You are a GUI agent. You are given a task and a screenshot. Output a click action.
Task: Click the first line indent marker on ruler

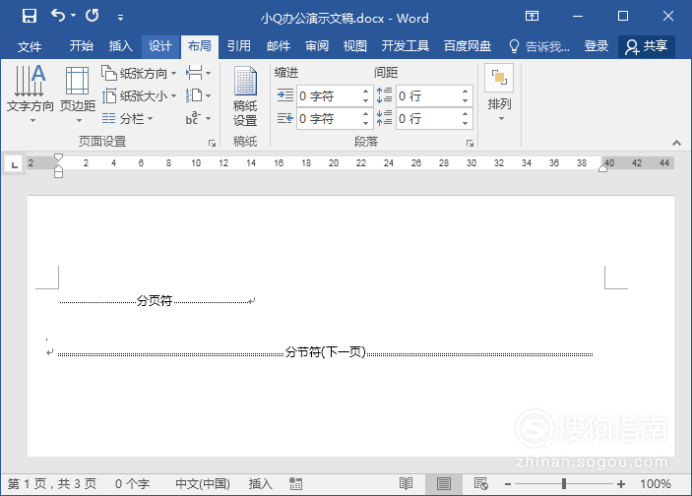(x=58, y=158)
